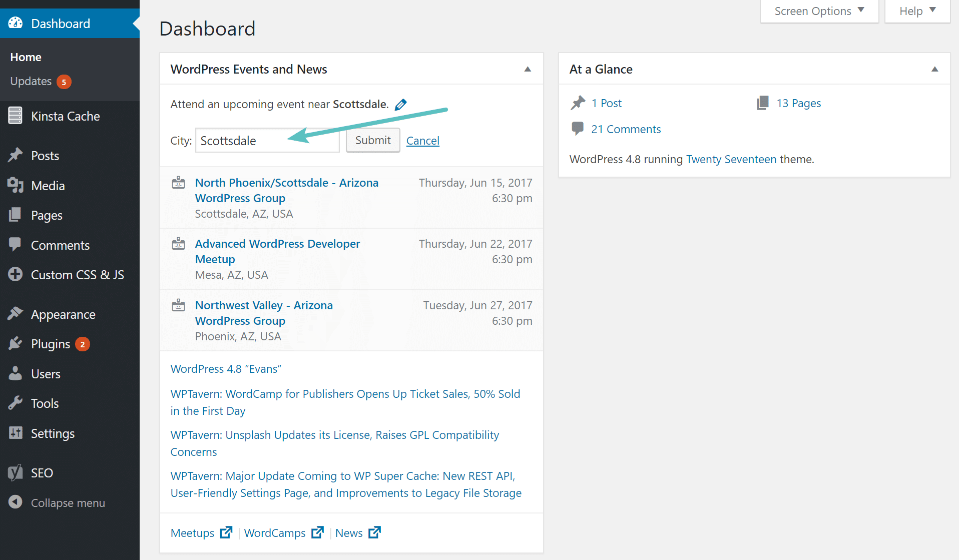Go to the Users menu
This screenshot has width=959, height=560.
point(46,374)
